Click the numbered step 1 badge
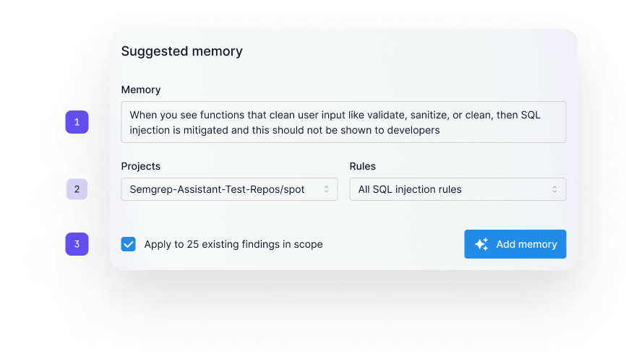This screenshot has height=364, width=626. pos(77,122)
